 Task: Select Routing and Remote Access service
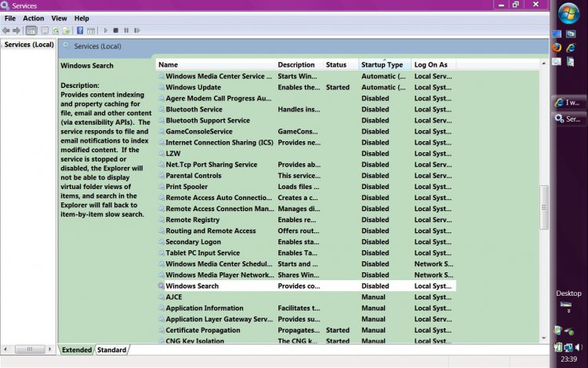point(306,231)
